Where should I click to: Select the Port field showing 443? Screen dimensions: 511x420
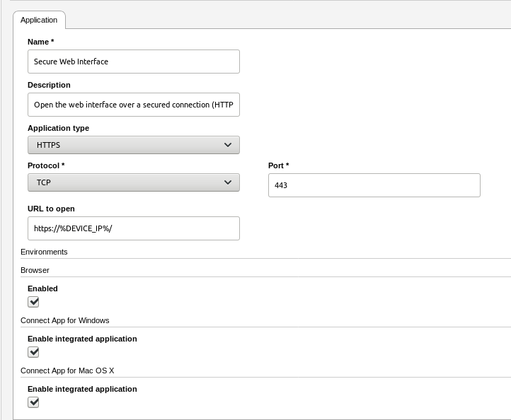pos(374,185)
